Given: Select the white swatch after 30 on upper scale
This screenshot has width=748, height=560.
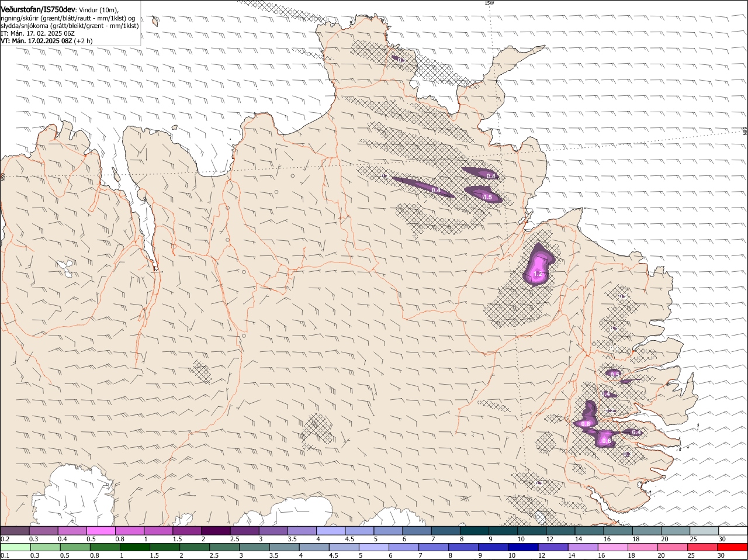Looking at the screenshot, I should 733,530.
